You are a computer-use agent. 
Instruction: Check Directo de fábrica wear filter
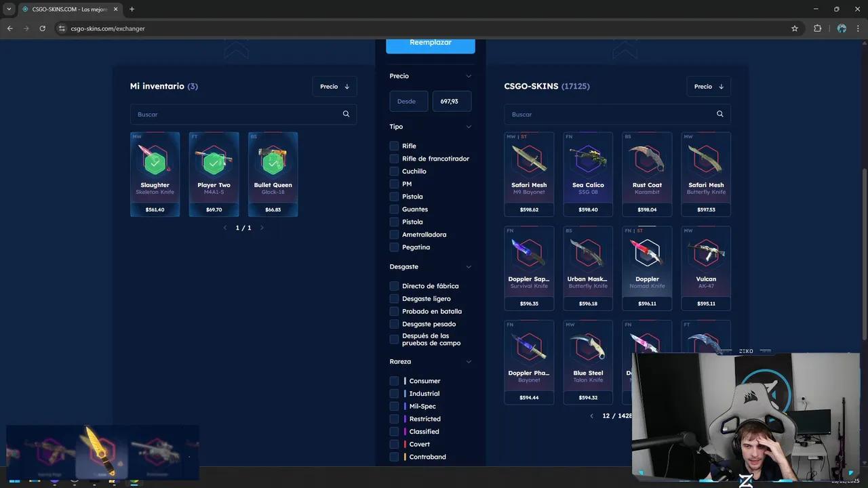tap(394, 286)
